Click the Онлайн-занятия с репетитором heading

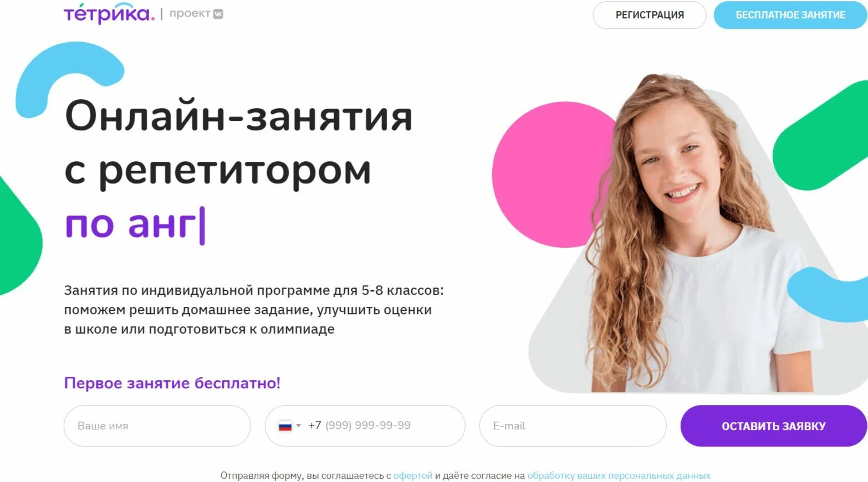click(x=238, y=143)
